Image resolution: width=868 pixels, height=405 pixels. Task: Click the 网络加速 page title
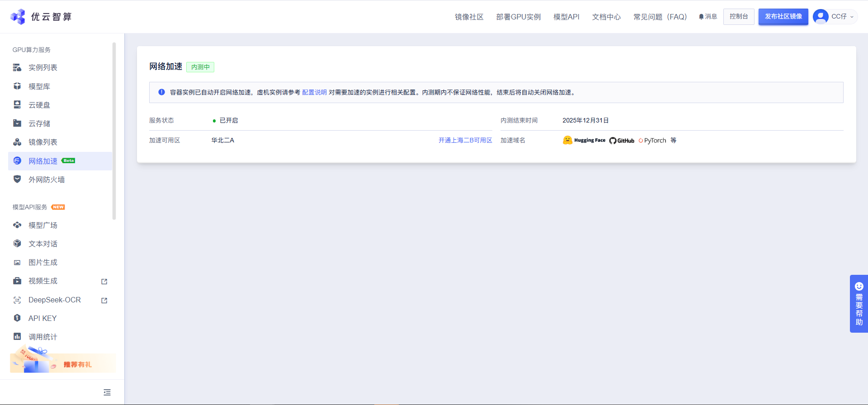pos(166,66)
